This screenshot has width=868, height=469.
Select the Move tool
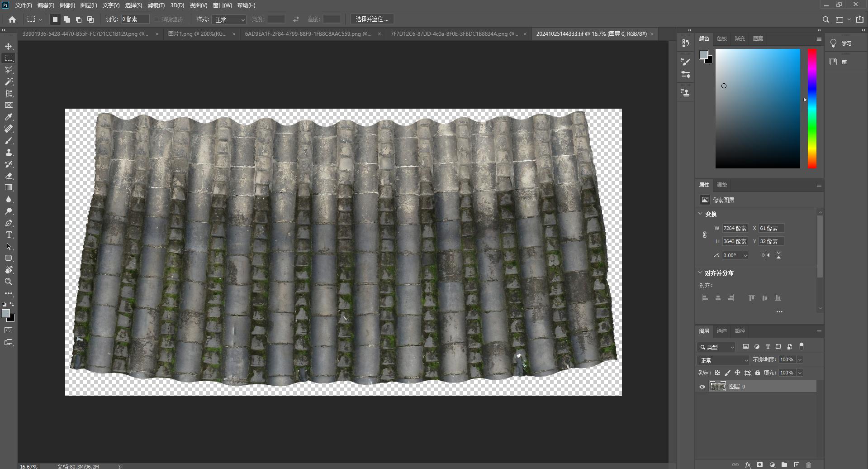coord(9,46)
